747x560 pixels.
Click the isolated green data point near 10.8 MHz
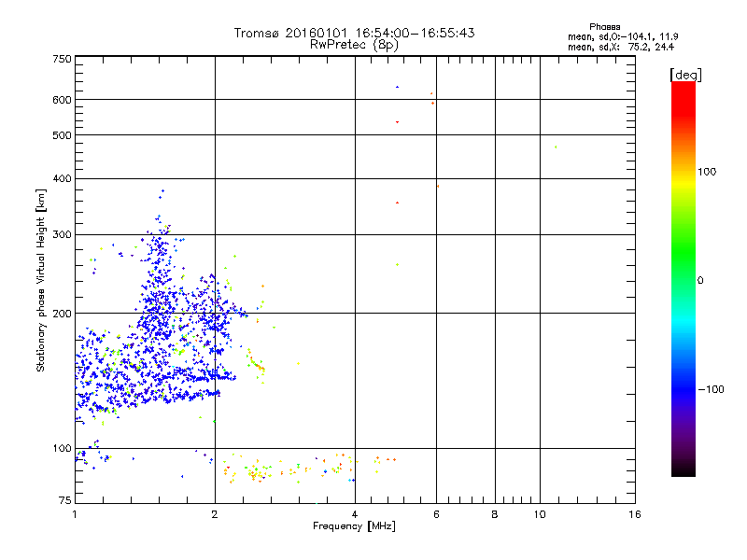click(x=556, y=147)
